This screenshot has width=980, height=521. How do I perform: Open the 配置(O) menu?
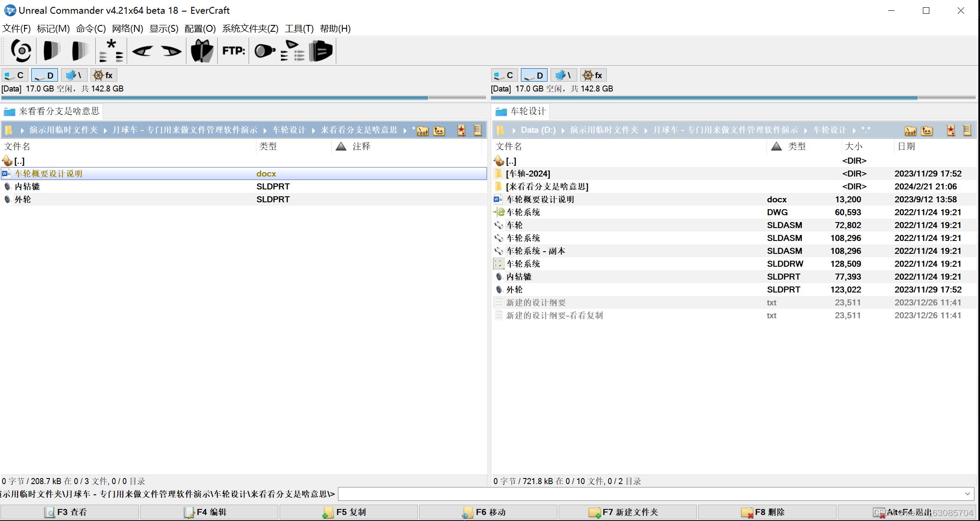pos(200,29)
